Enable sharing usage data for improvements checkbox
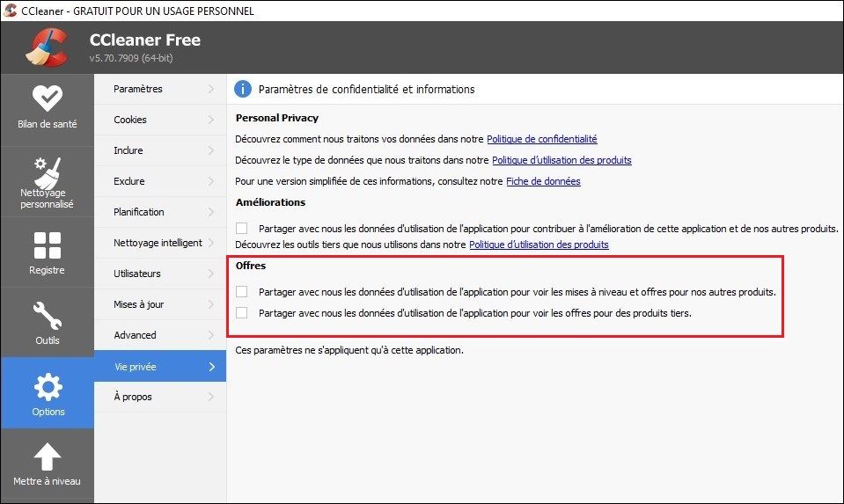The height and width of the screenshot is (504, 844). (242, 229)
